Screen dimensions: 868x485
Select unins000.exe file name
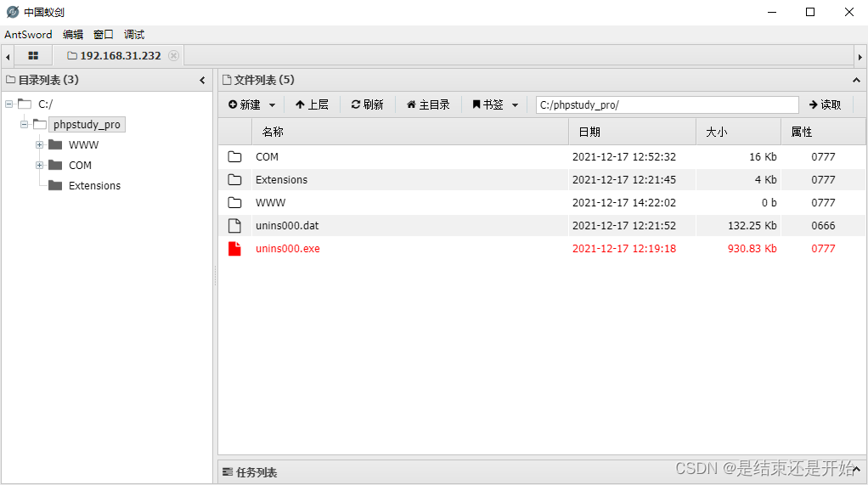pos(287,249)
